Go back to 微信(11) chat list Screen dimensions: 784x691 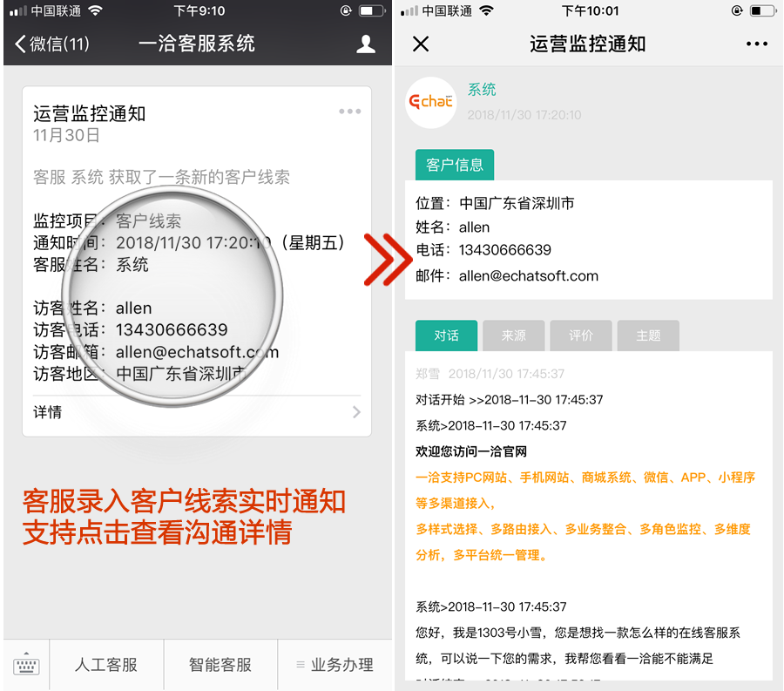52,44
